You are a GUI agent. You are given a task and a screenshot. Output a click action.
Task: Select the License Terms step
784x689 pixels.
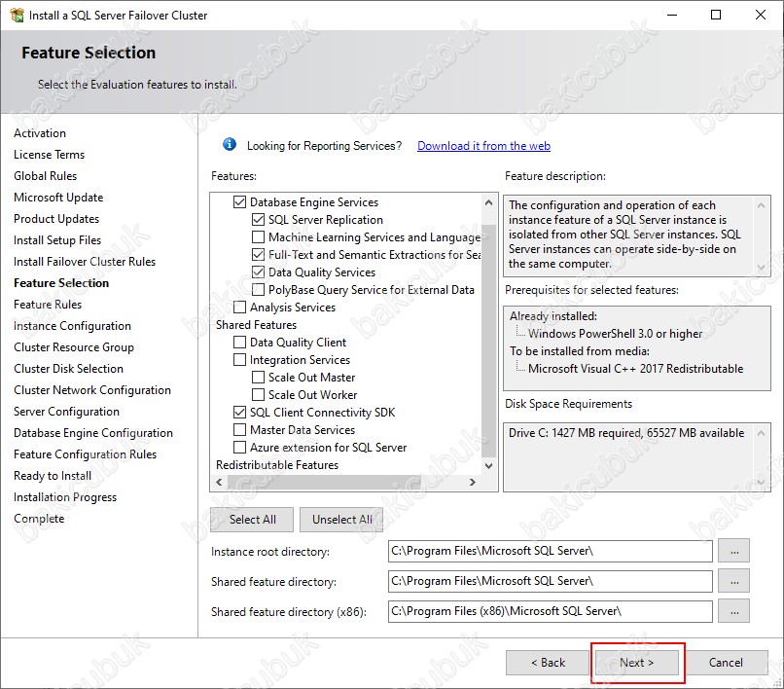pyautogui.click(x=49, y=155)
